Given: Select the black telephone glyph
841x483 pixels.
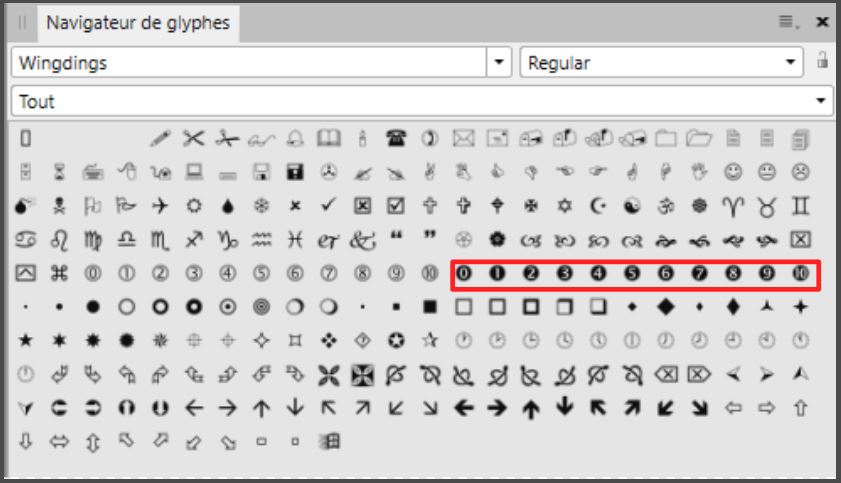Looking at the screenshot, I should pos(396,139).
